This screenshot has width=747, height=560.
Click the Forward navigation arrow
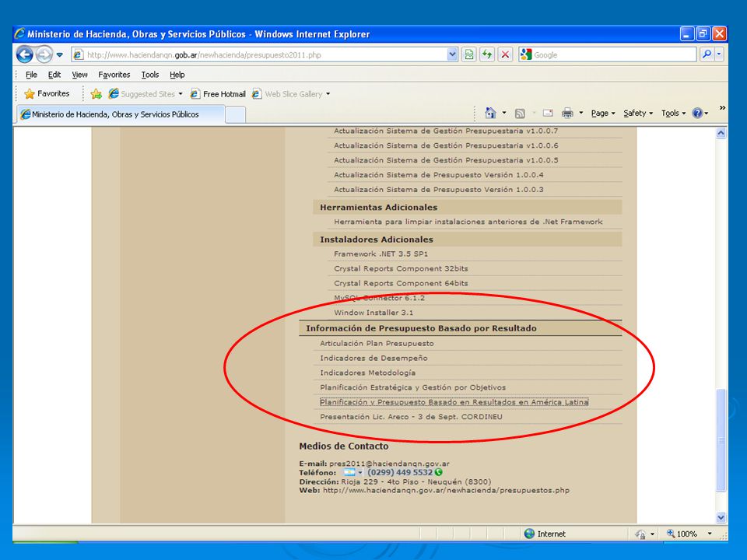pos(44,54)
